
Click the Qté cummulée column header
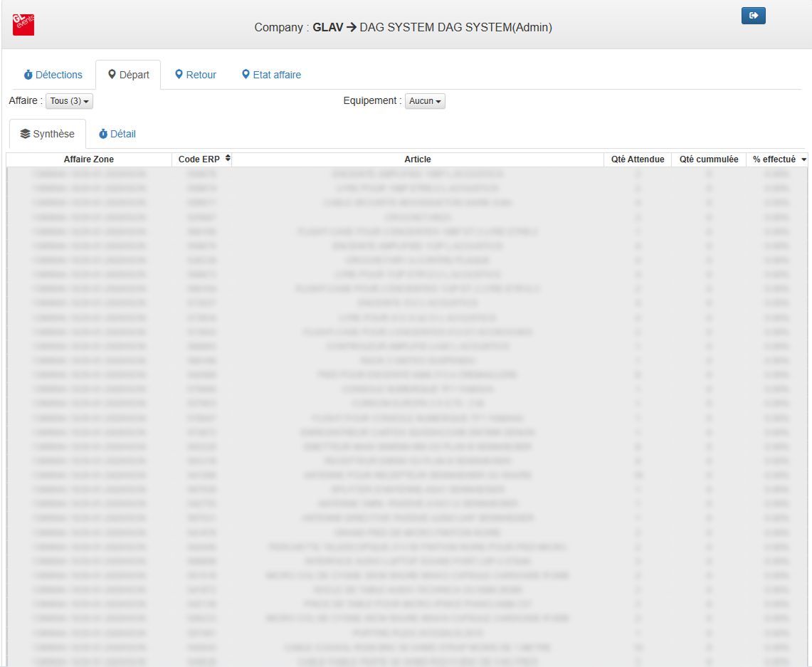click(x=709, y=159)
